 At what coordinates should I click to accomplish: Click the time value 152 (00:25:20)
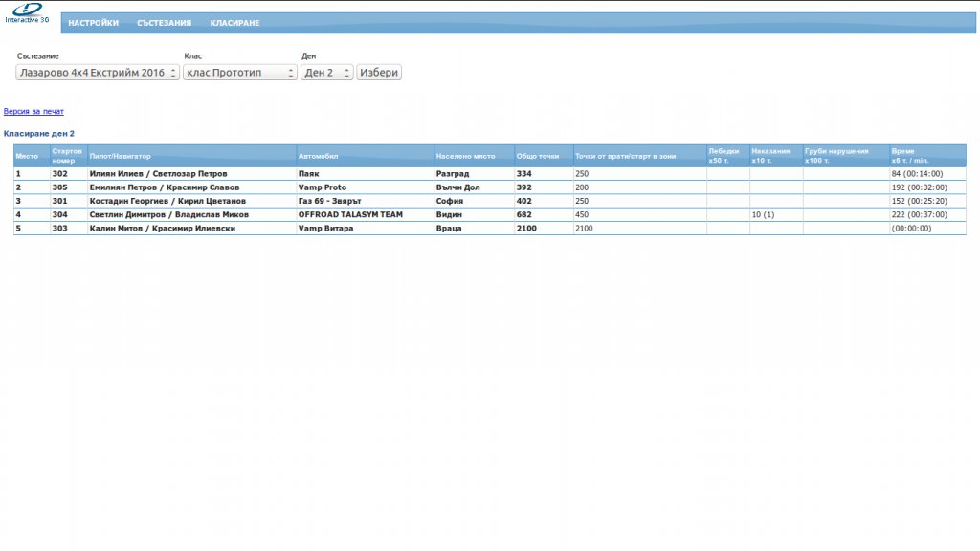(920, 201)
